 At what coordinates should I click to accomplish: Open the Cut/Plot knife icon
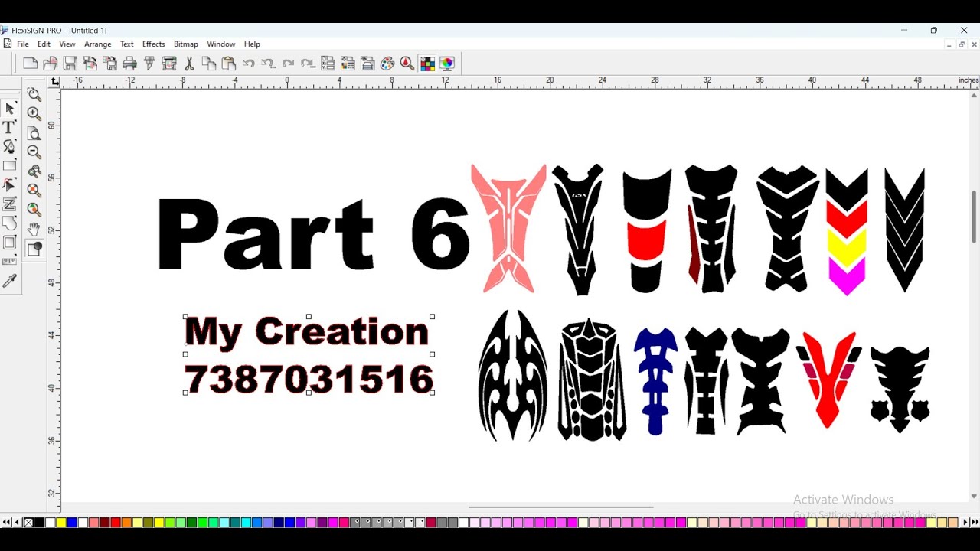(x=150, y=64)
